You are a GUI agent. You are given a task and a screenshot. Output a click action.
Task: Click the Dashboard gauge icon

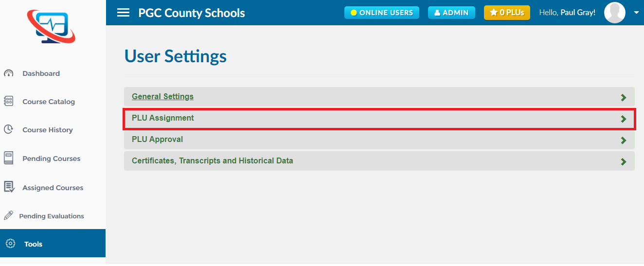(x=8, y=73)
